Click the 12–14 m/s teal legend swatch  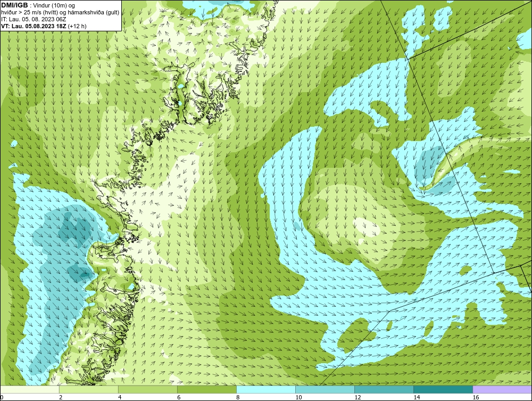click(x=384, y=389)
